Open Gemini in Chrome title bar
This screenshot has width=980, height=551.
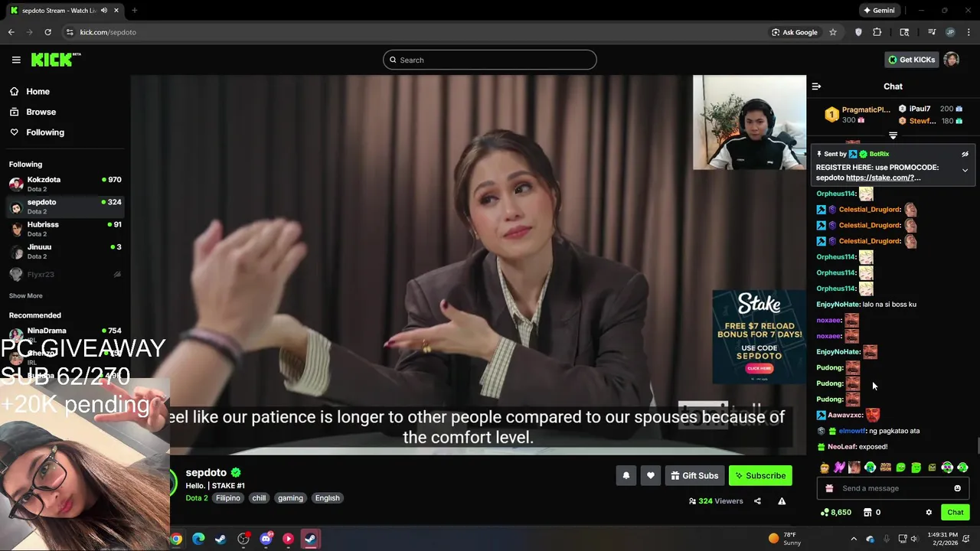pos(879,11)
